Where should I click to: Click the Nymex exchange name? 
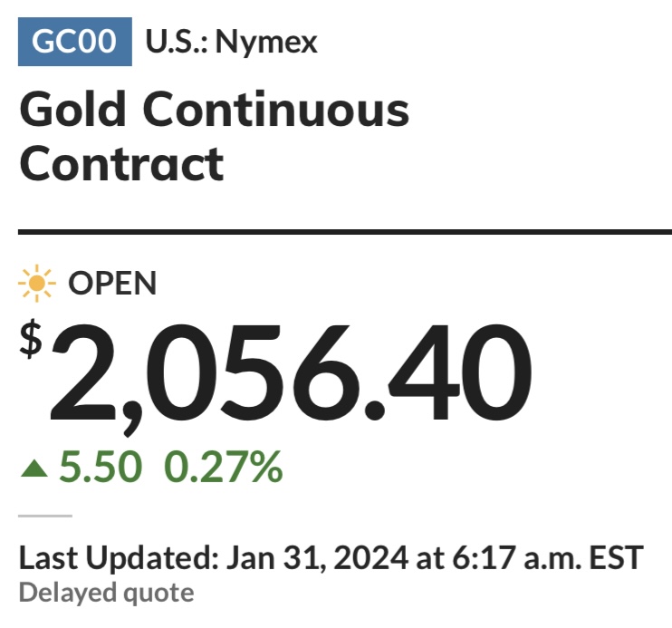pos(266,43)
